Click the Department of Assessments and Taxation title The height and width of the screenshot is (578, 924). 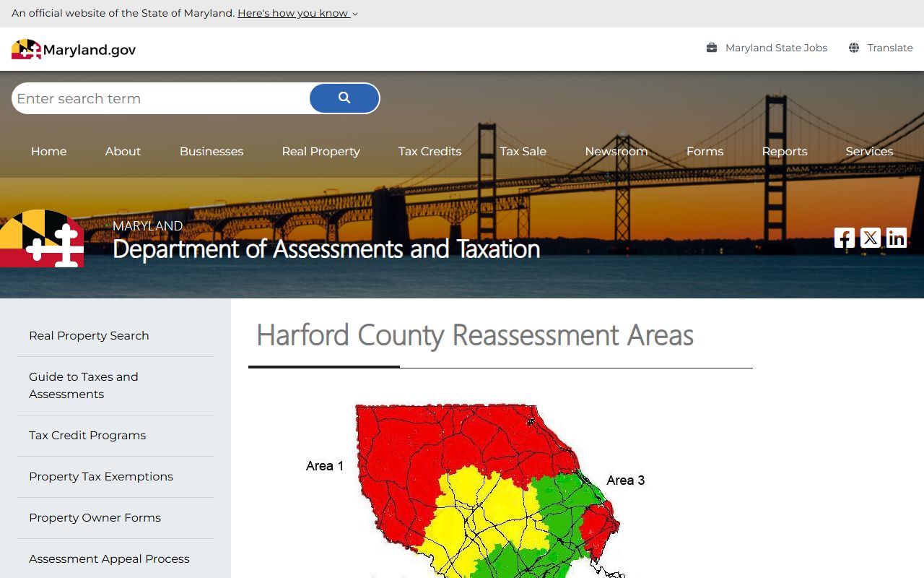pos(326,249)
